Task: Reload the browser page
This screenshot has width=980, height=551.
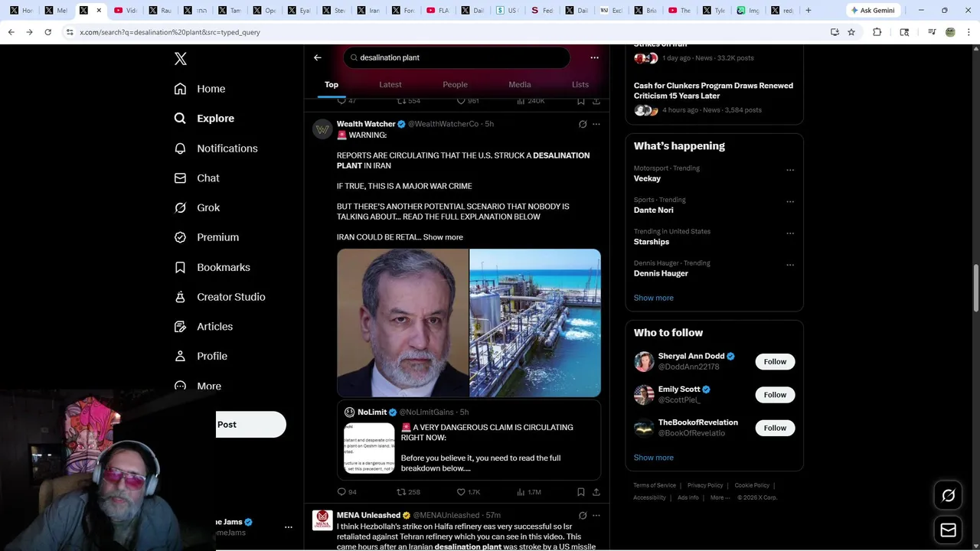Action: coord(47,32)
